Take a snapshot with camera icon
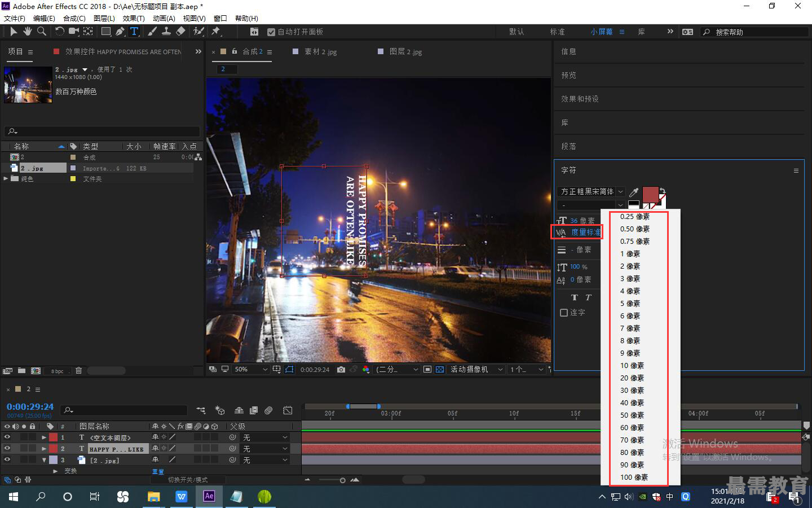812x508 pixels. 341,369
